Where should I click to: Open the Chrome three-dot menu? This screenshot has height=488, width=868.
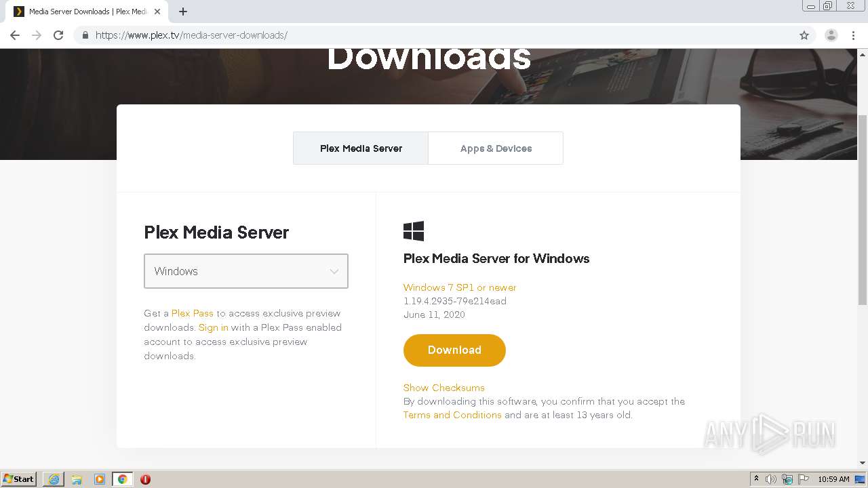(853, 35)
